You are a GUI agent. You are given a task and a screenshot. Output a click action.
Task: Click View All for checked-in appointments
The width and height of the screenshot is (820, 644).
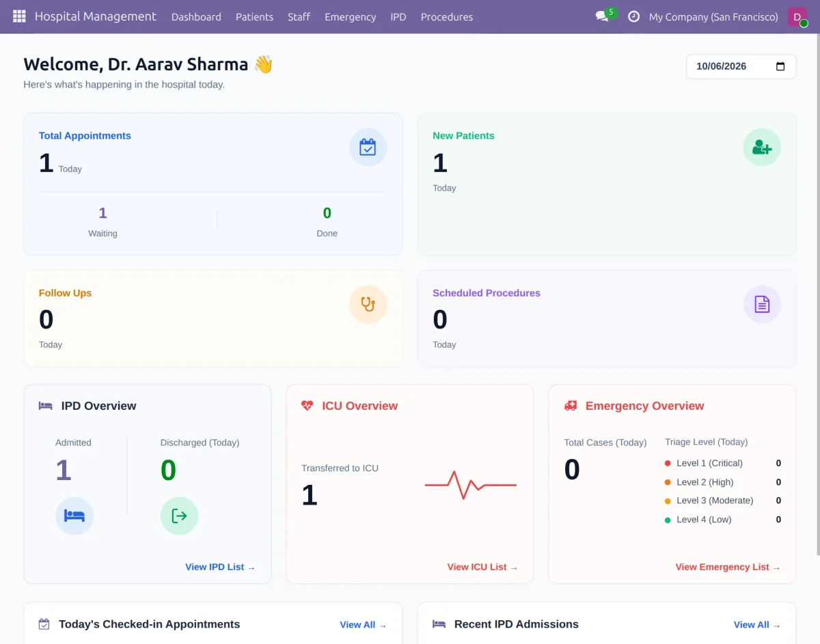coord(363,625)
